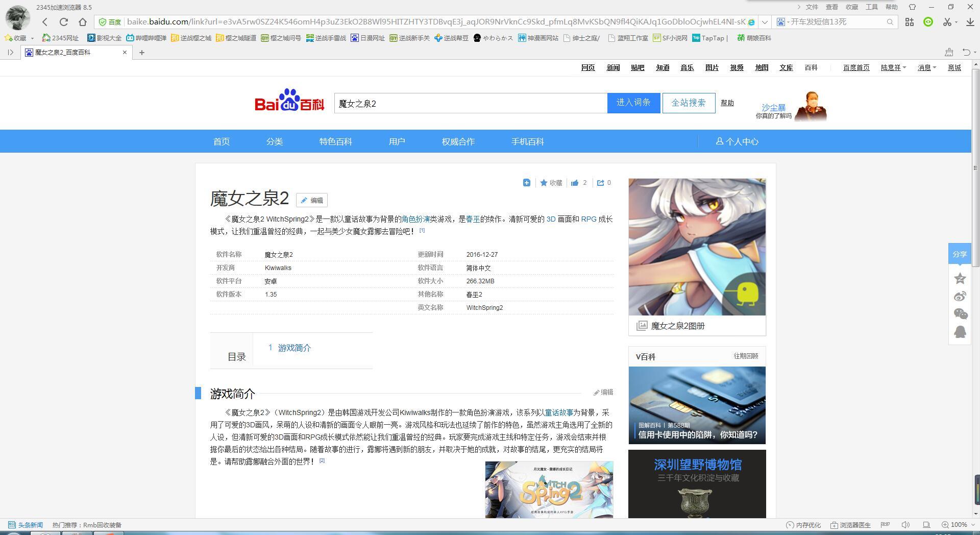The height and width of the screenshot is (535, 980).
Task: Open the browser download manager icon
Action: pyautogui.click(x=966, y=22)
